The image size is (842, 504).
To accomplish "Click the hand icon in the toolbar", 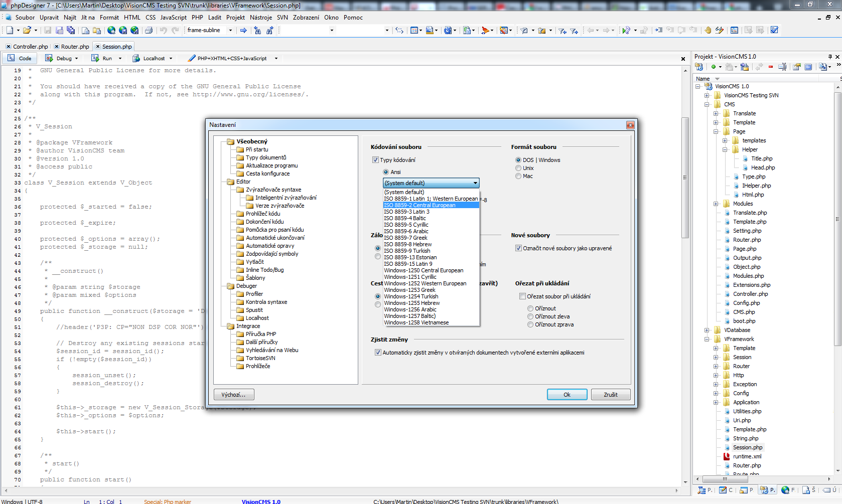I will [708, 30].
